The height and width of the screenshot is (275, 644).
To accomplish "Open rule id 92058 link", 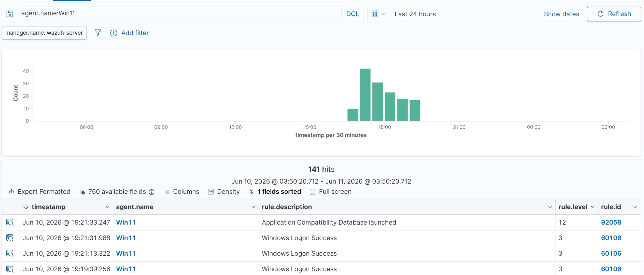I will pos(611,222).
